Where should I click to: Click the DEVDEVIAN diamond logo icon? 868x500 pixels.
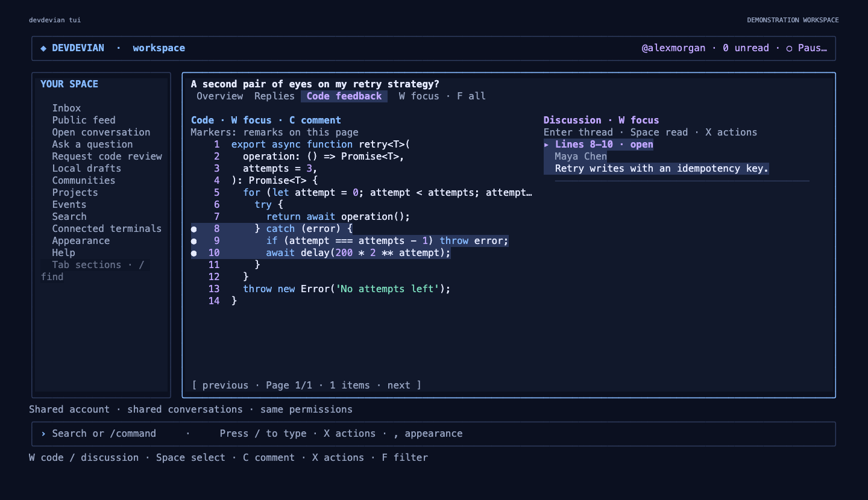43,48
